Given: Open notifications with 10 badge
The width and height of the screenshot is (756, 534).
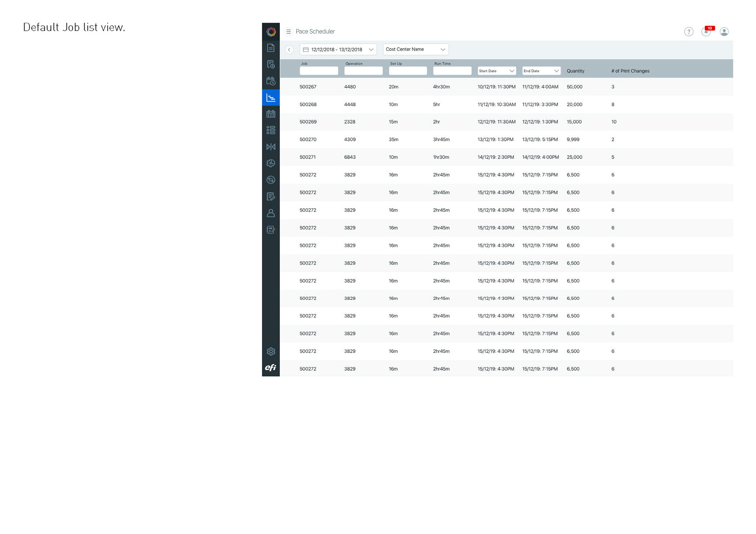Looking at the screenshot, I should tap(706, 32).
